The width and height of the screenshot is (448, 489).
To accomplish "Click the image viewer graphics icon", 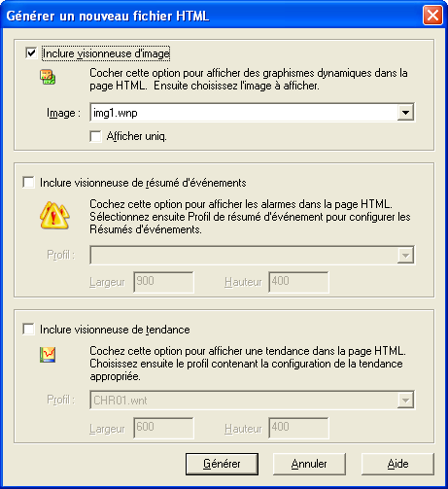I will [x=48, y=77].
